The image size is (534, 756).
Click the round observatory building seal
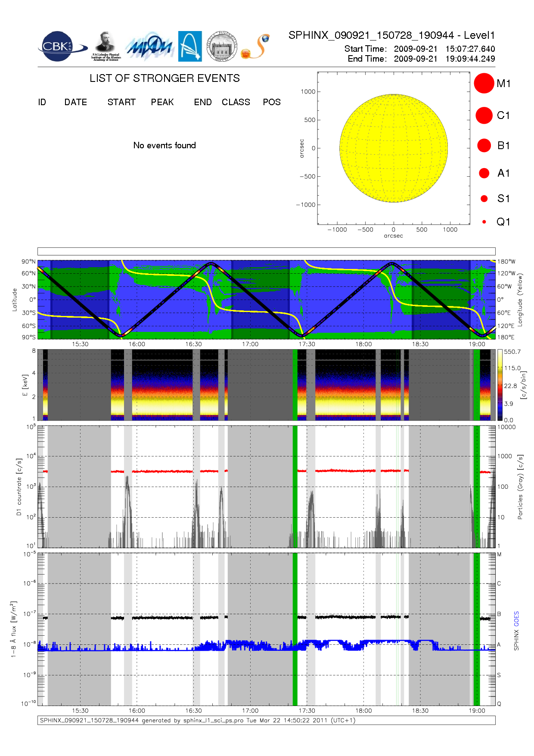tap(222, 47)
